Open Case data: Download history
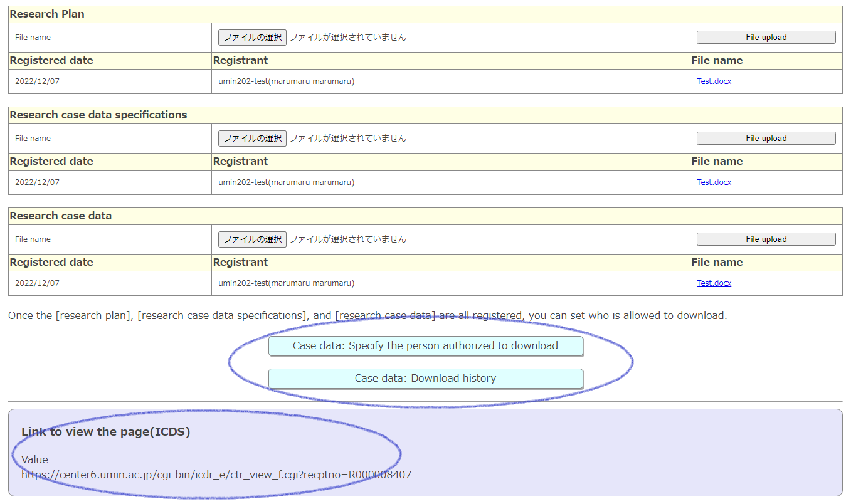The width and height of the screenshot is (851, 504). (x=425, y=379)
